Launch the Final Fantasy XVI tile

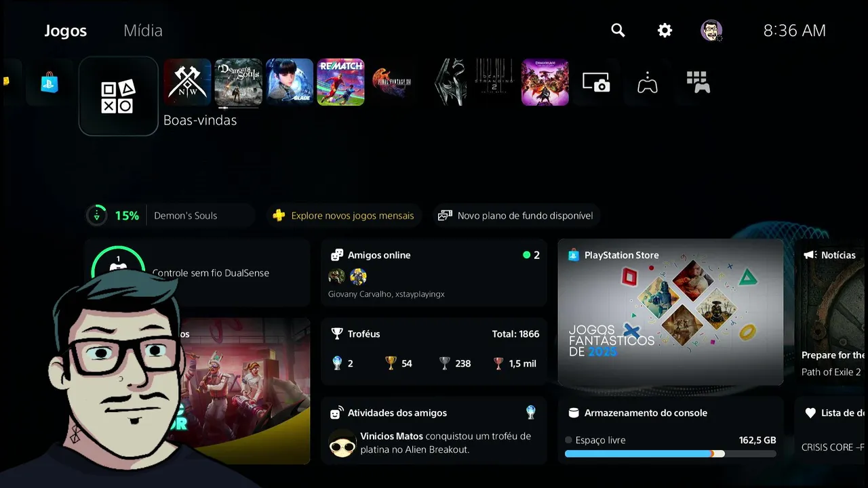[392, 82]
